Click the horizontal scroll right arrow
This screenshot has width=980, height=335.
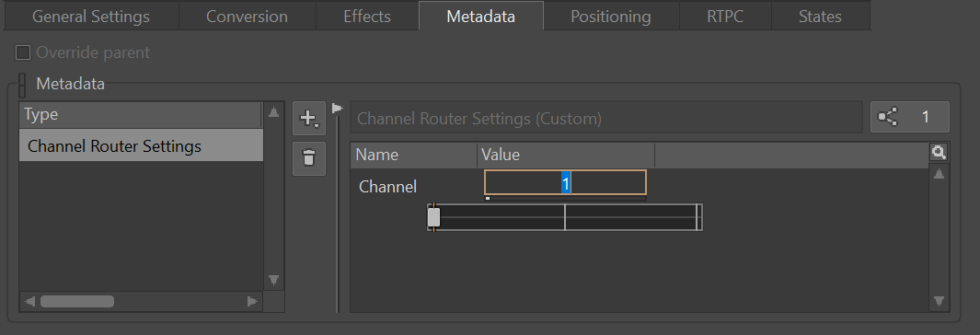pyautogui.click(x=252, y=302)
